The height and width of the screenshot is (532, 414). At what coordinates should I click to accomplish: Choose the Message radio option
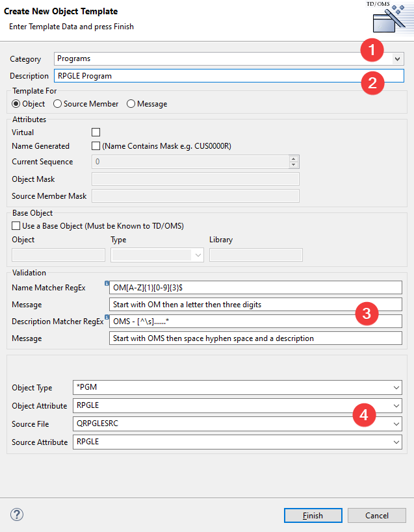[131, 104]
